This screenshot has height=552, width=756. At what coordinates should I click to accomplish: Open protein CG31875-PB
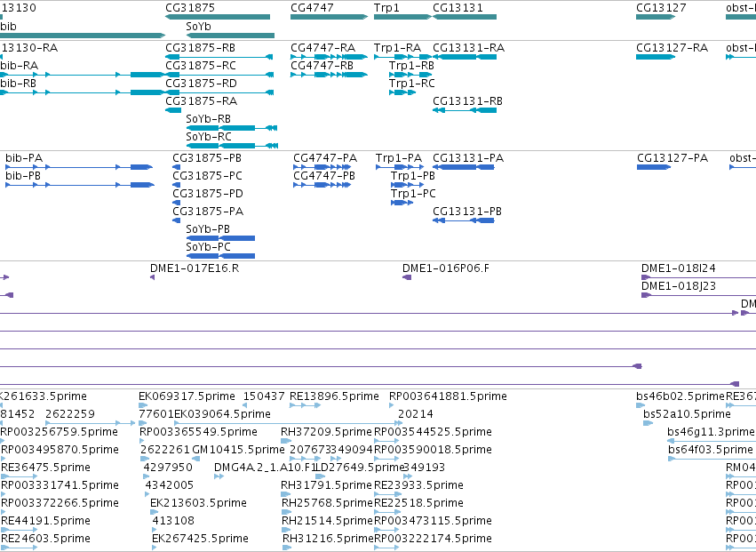207,158
